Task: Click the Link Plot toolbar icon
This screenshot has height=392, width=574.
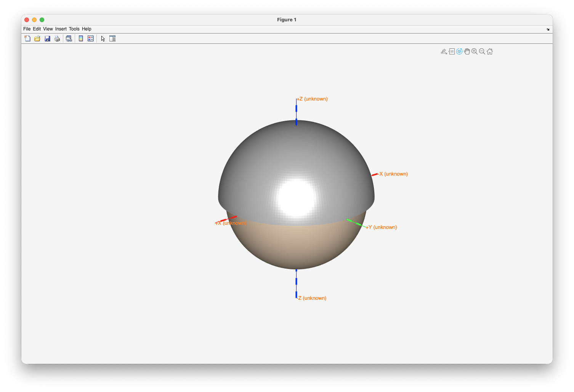Action: [x=69, y=38]
